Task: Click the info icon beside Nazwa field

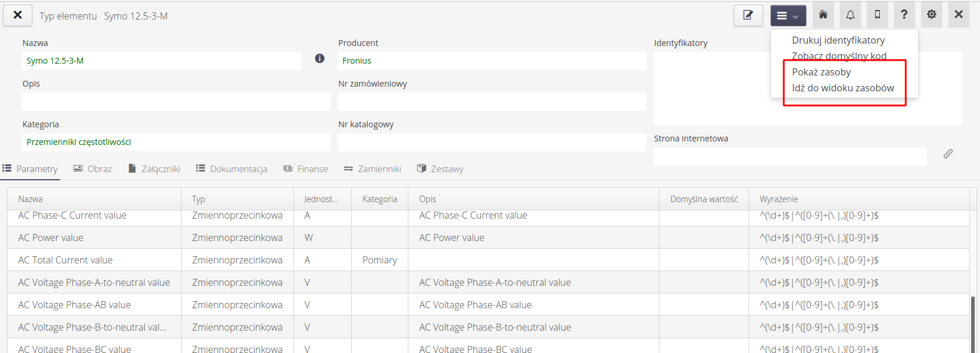Action: [319, 58]
